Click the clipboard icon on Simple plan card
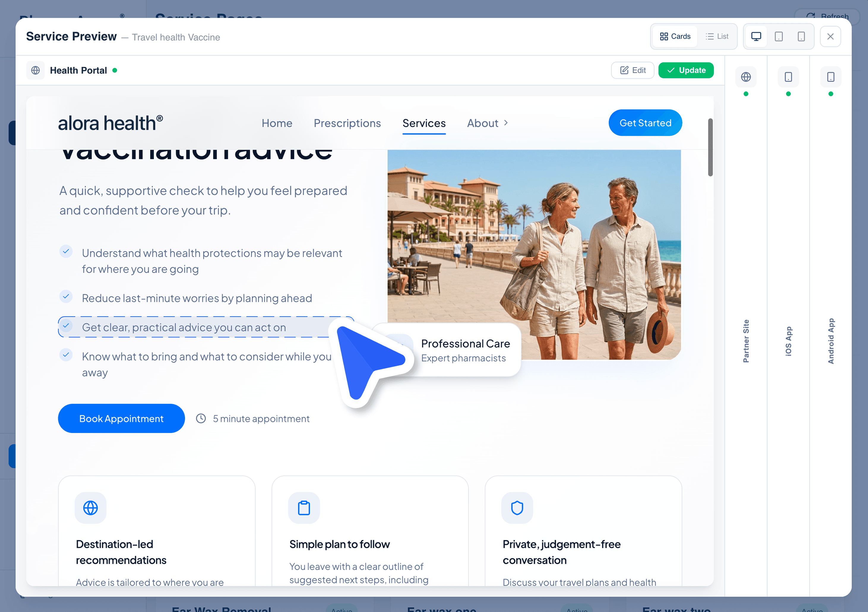Viewport: 868px width, 612px height. pyautogui.click(x=304, y=508)
